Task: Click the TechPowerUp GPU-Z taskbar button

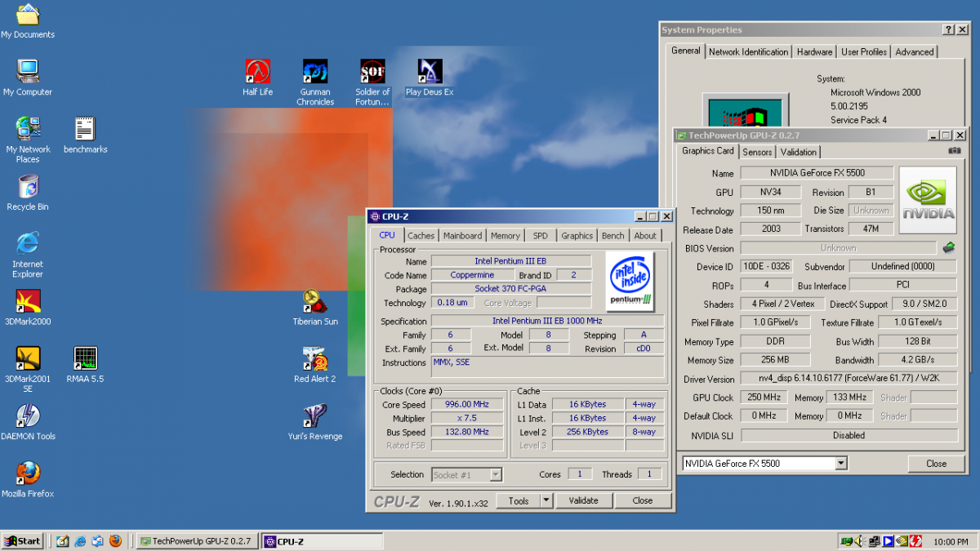Action: point(196,541)
